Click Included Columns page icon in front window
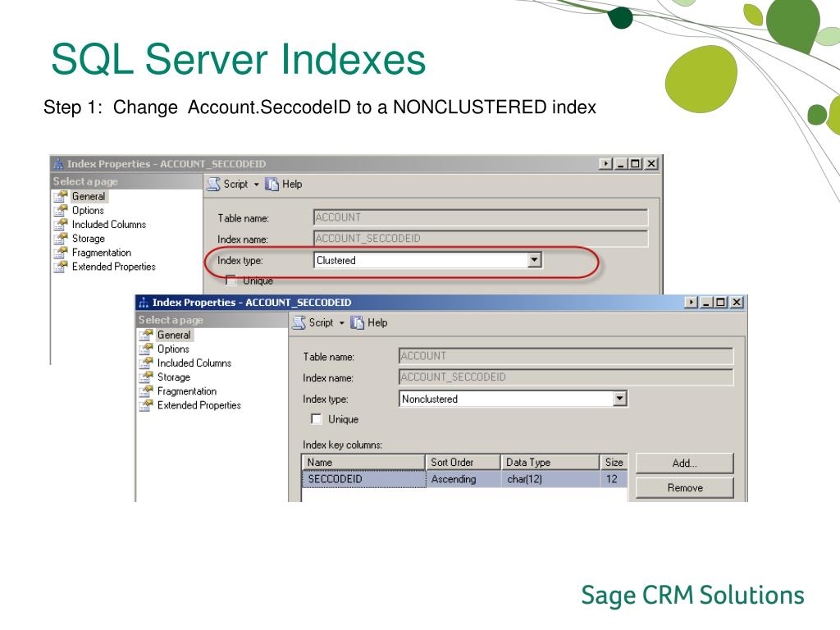Viewport: 840px width, 630px height. tap(146, 363)
